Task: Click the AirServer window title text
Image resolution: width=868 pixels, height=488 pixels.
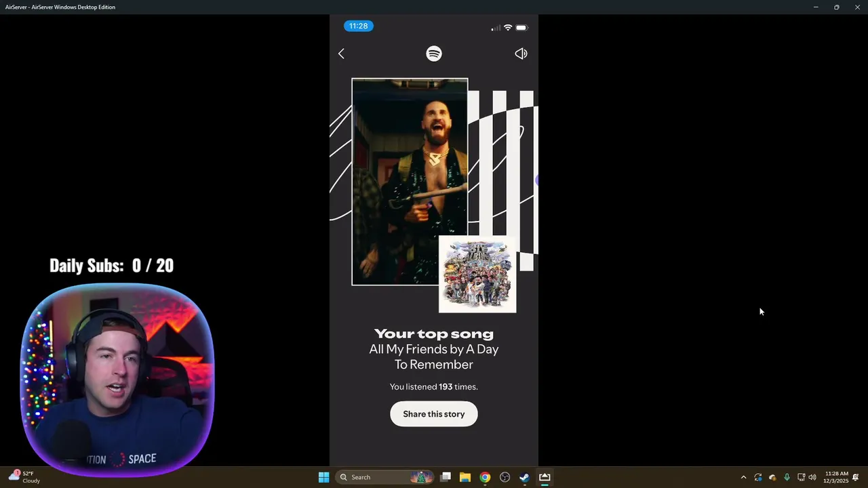Action: click(60, 7)
